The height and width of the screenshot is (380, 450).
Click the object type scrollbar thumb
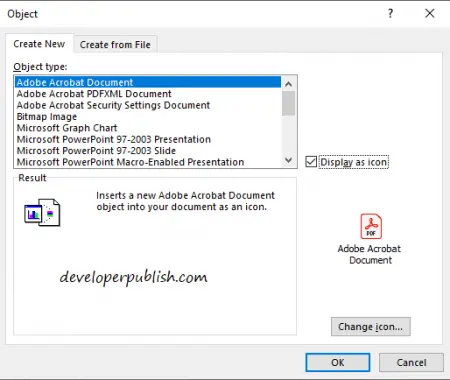(289, 103)
